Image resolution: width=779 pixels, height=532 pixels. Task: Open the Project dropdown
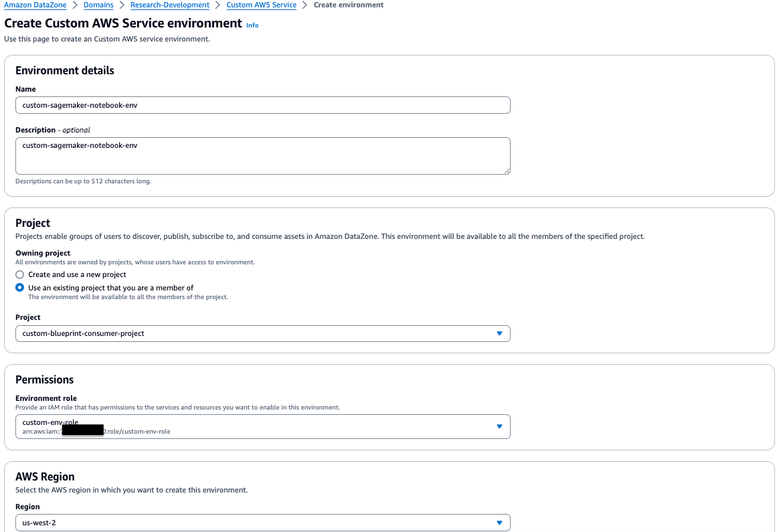tap(263, 334)
